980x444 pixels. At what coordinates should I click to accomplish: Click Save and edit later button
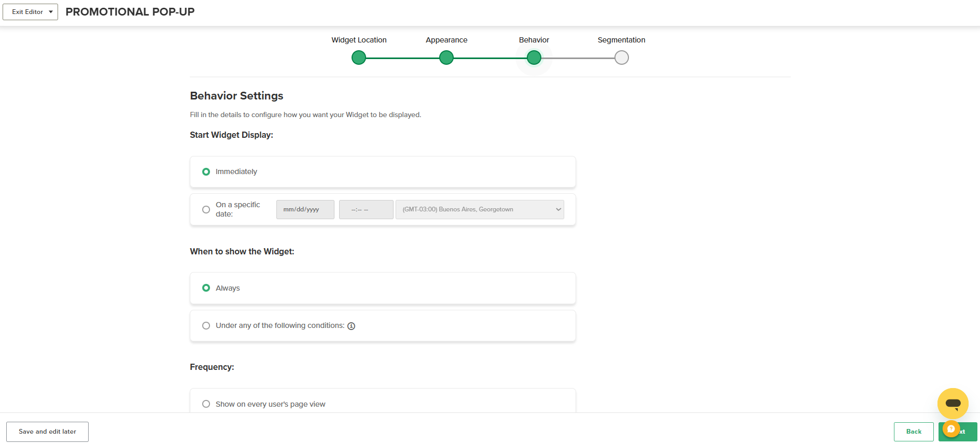coord(47,432)
